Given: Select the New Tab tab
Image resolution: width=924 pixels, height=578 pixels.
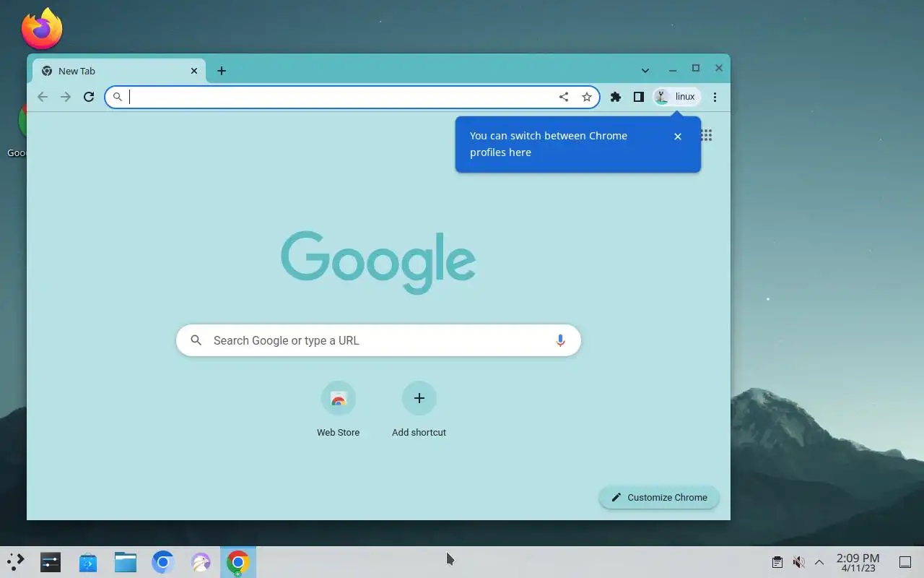Looking at the screenshot, I should point(119,71).
